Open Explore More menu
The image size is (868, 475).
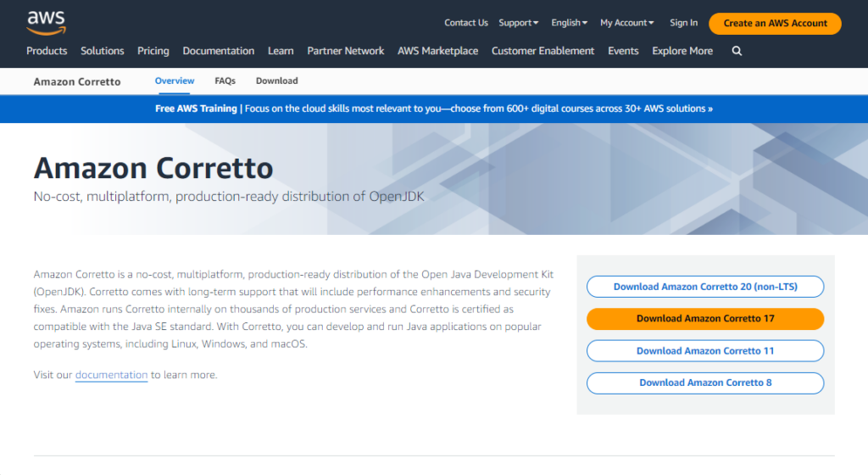coord(682,51)
